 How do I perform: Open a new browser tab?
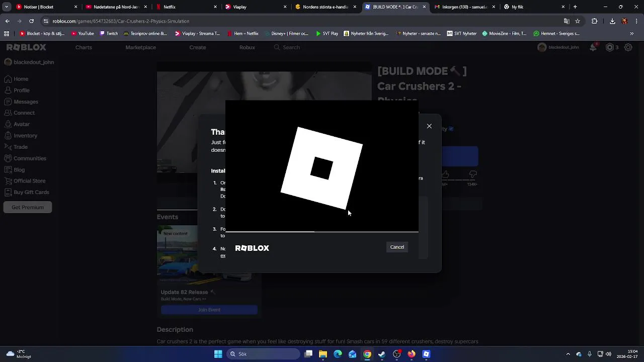(x=575, y=7)
